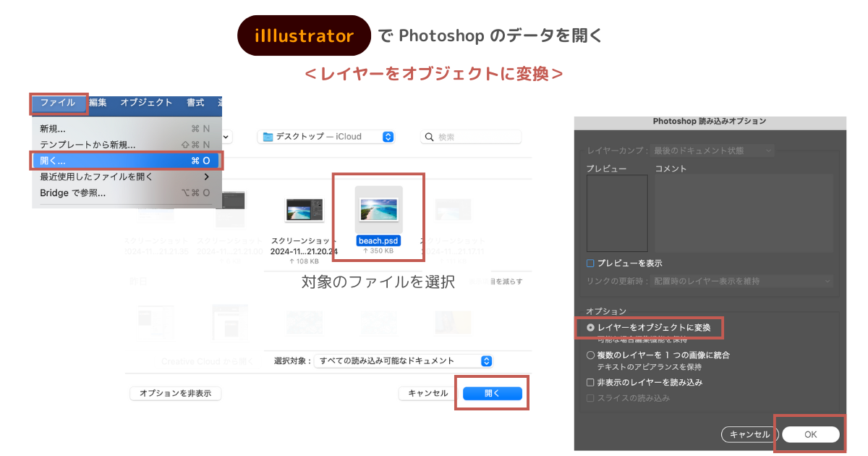Open the オブジェクト menu
The width and height of the screenshot is (868, 456).
coord(145,104)
